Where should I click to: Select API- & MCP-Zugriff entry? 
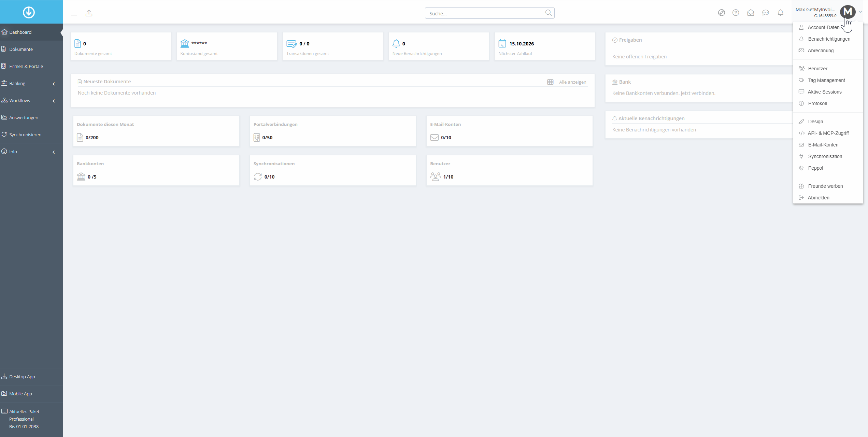click(828, 133)
